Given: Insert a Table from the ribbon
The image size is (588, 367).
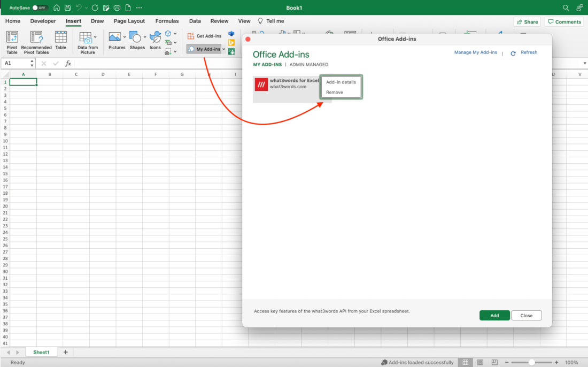Looking at the screenshot, I should click(61, 41).
